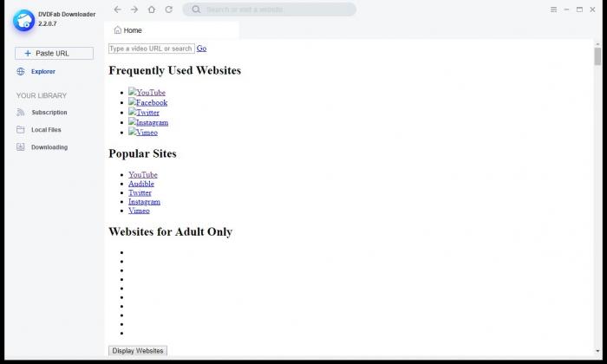Click the DVDFab Downloader logo icon

[24, 20]
